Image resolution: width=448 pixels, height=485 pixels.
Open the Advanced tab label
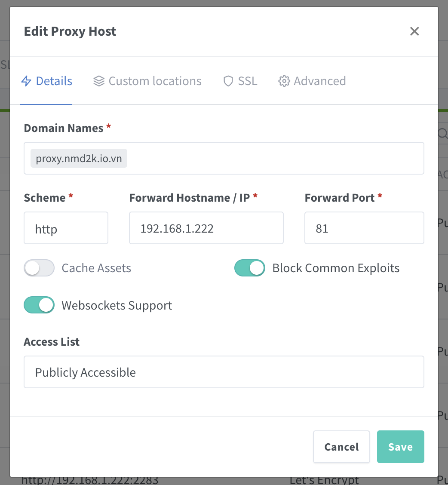coord(319,81)
